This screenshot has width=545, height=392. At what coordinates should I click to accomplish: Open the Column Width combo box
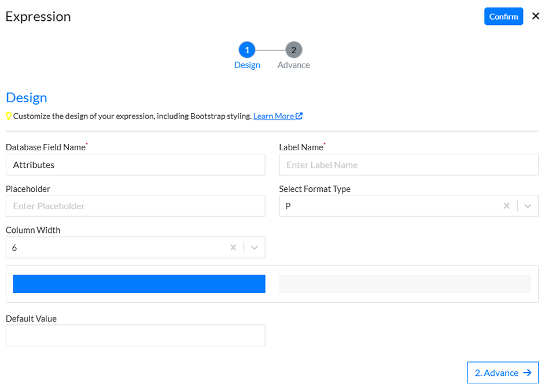[116, 247]
